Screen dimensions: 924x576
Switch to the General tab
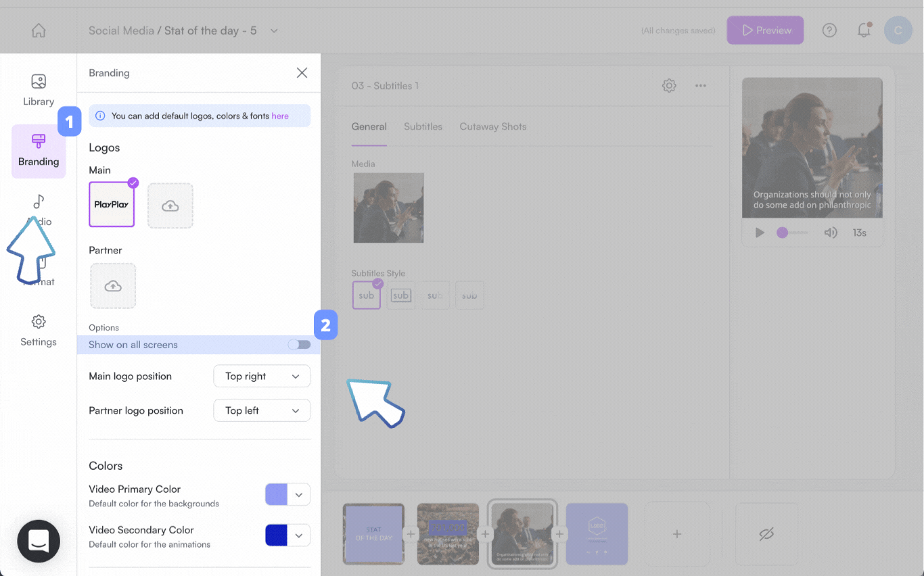(x=369, y=126)
